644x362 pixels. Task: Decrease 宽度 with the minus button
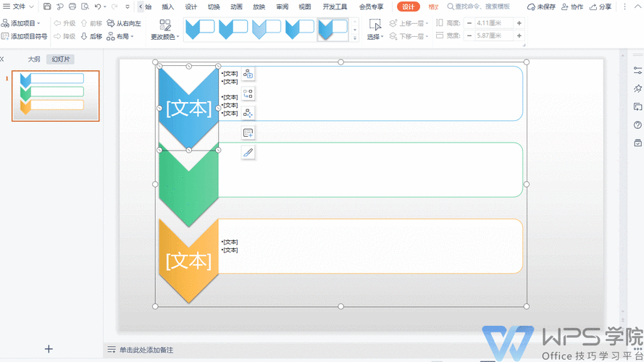point(469,35)
